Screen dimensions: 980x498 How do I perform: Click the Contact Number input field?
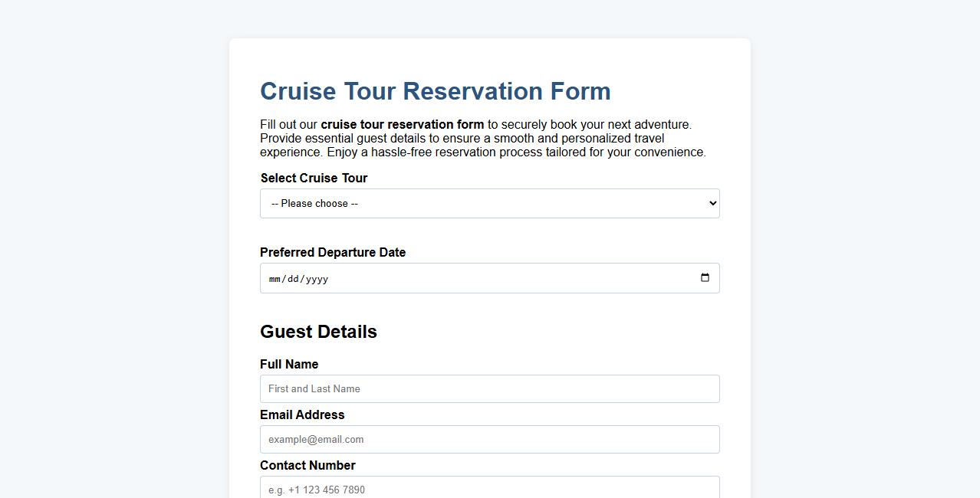[x=490, y=488]
